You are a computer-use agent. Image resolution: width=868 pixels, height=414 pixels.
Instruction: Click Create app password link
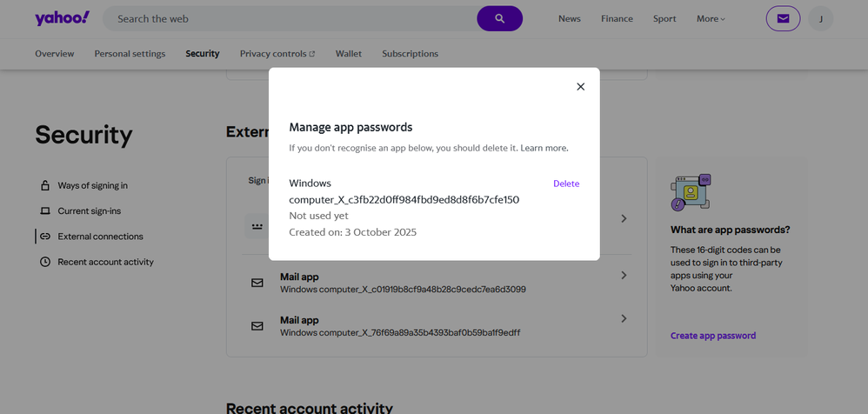[x=713, y=336]
